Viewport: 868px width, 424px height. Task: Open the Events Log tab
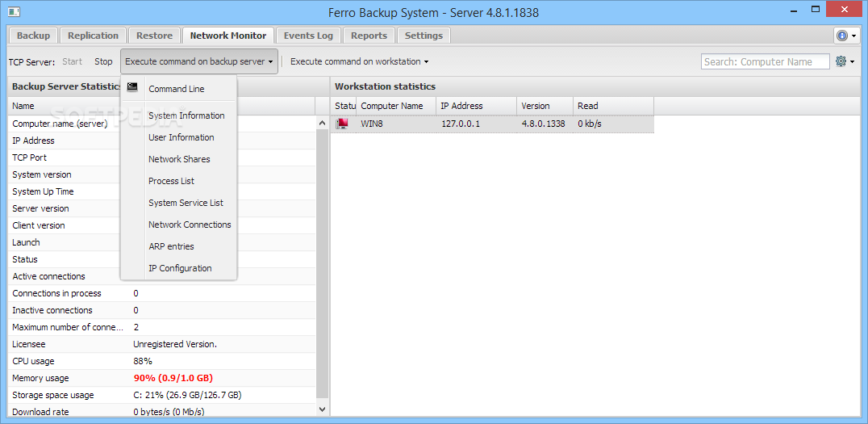308,36
